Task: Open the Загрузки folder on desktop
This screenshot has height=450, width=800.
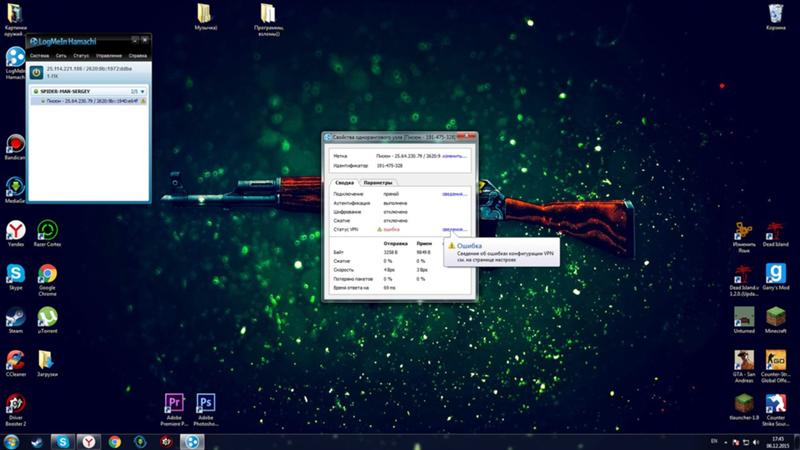Action: point(47,363)
